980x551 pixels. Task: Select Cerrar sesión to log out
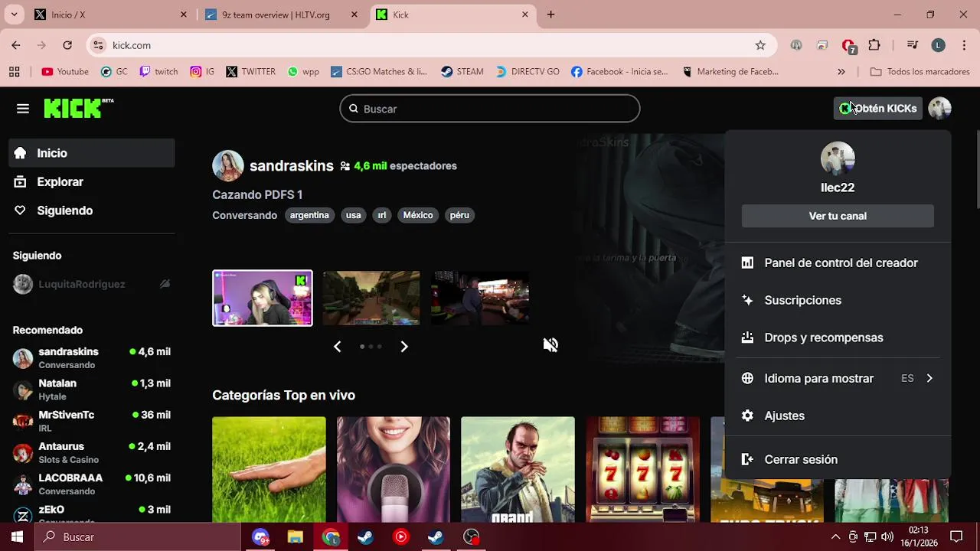click(x=838, y=459)
